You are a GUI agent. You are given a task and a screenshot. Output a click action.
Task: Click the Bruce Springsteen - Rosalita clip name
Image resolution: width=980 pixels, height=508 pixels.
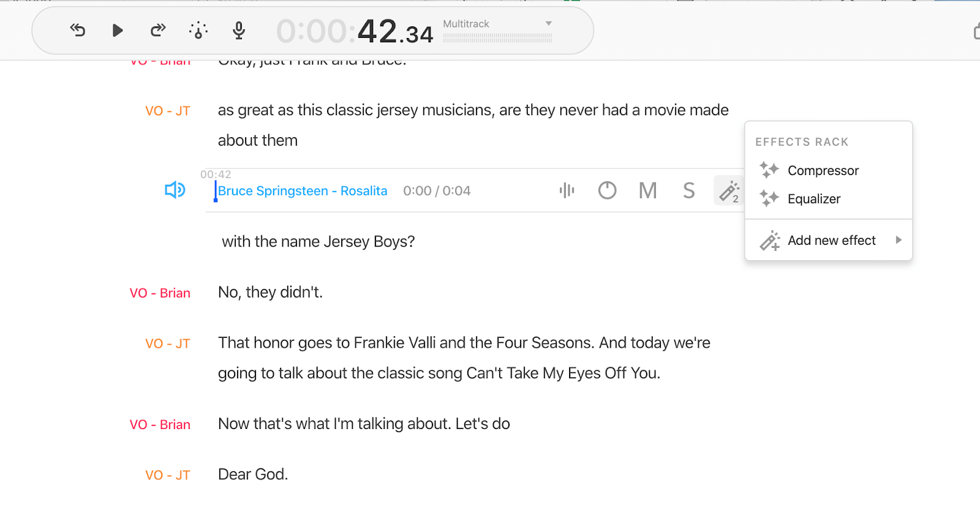(x=303, y=191)
